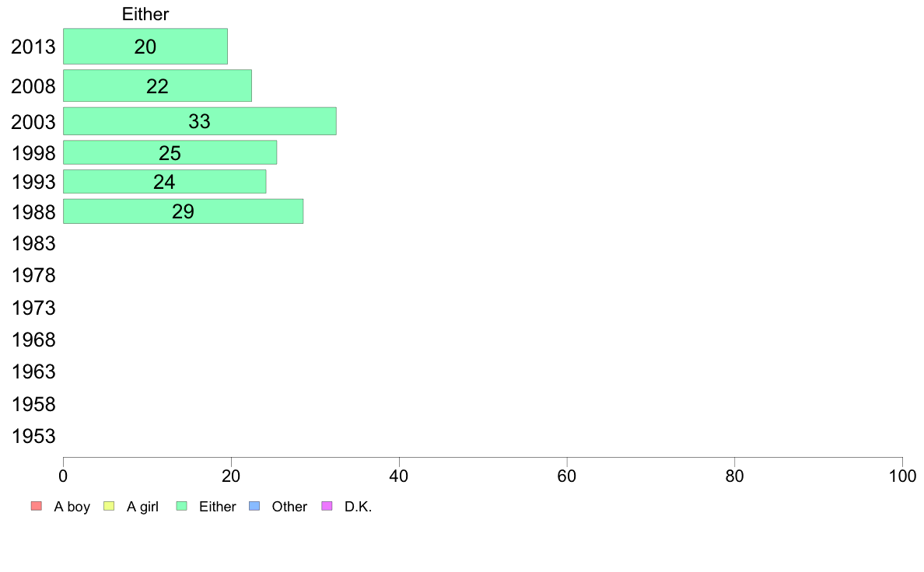
Task: Click the D.K. magenta legend swatch
Action: point(327,506)
